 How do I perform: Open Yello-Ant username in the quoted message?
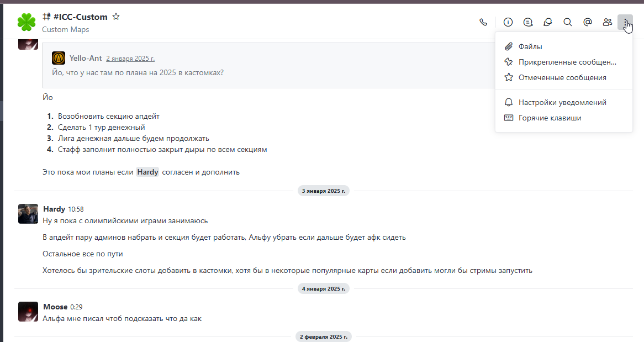point(86,58)
